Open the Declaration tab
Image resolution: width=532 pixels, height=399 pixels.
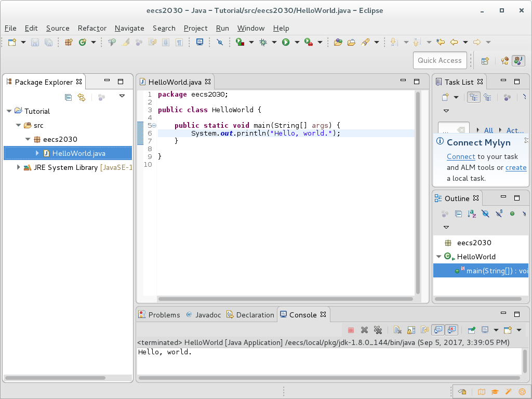pyautogui.click(x=250, y=315)
